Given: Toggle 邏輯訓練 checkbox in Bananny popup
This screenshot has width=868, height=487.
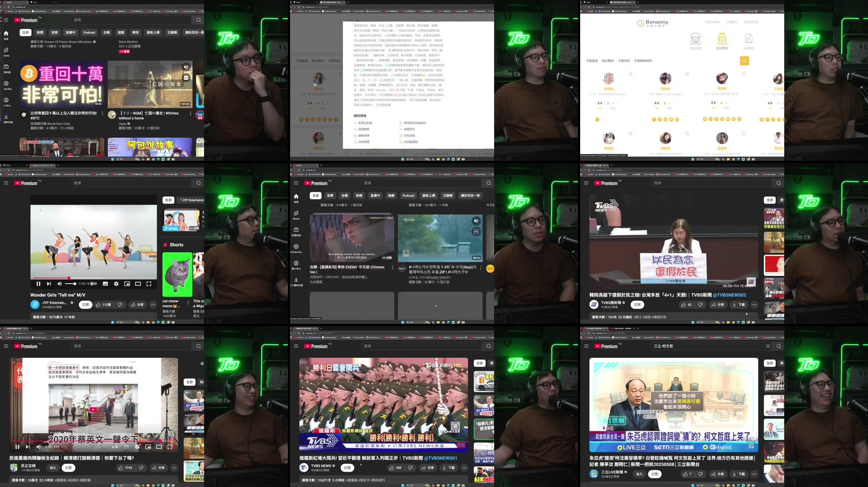Looking at the screenshot, I should (x=355, y=135).
